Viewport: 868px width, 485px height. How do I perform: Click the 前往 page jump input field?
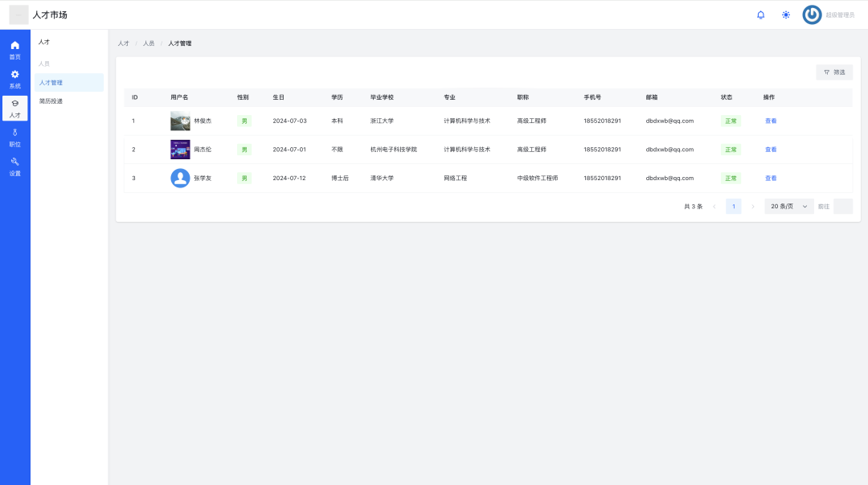pos(842,207)
